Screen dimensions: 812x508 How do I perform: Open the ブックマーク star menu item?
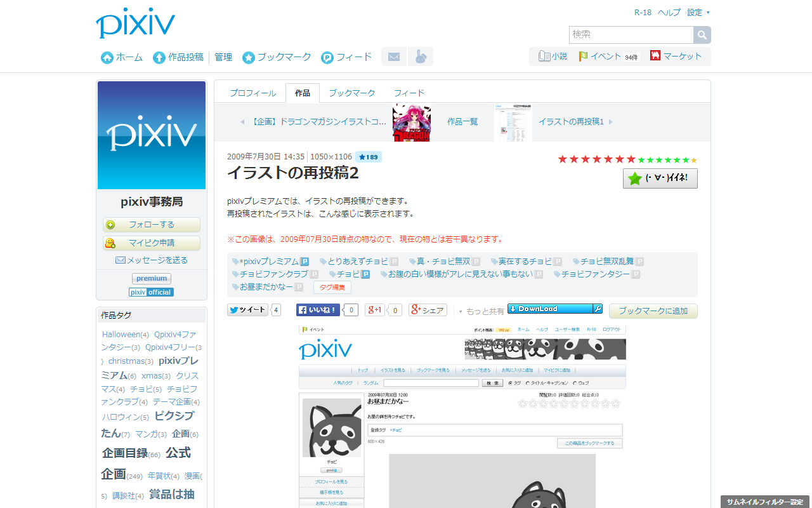coord(277,57)
